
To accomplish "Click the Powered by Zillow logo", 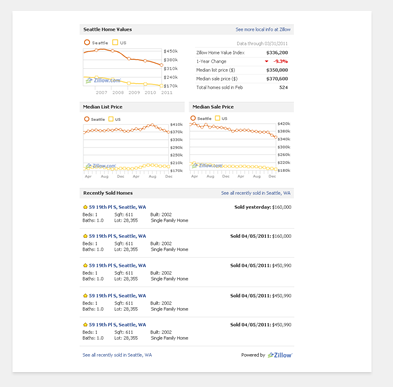I will pyautogui.click(x=280, y=355).
